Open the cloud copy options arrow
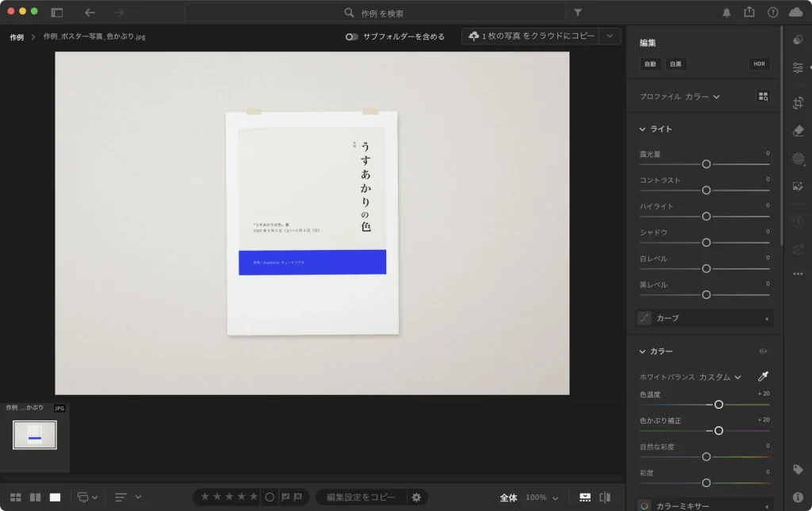 (610, 36)
